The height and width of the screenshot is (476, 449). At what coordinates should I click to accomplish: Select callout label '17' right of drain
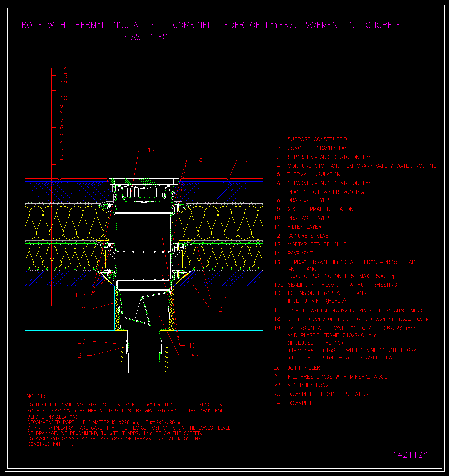(x=223, y=299)
